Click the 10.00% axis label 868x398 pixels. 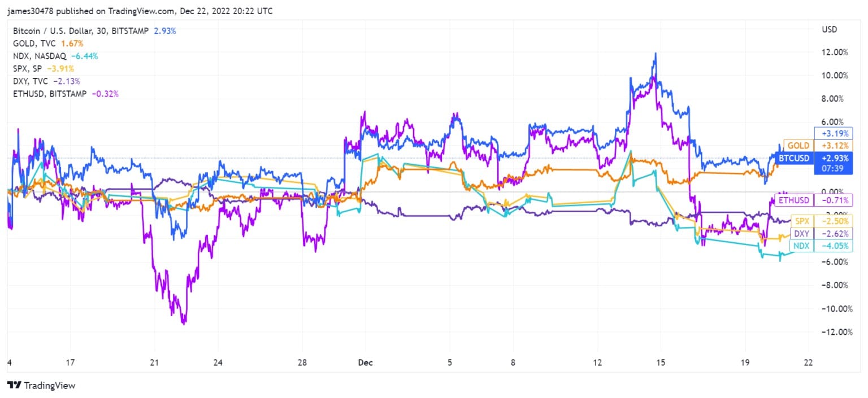pos(834,76)
